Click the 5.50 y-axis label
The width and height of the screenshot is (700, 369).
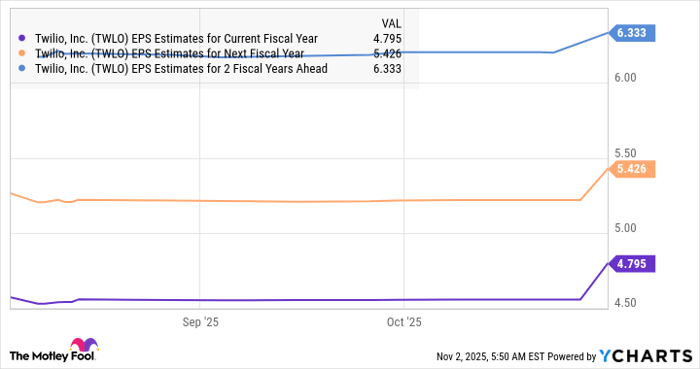(x=625, y=153)
